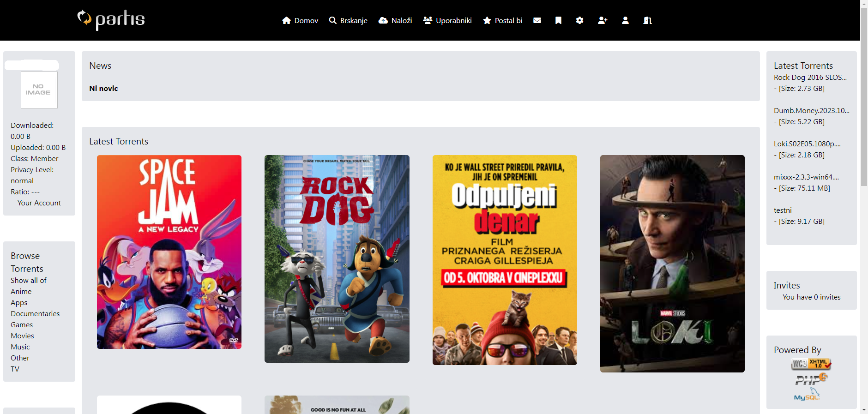Open Dumb.Money.2023.10... torrent link
The height and width of the screenshot is (414, 868).
click(x=812, y=110)
